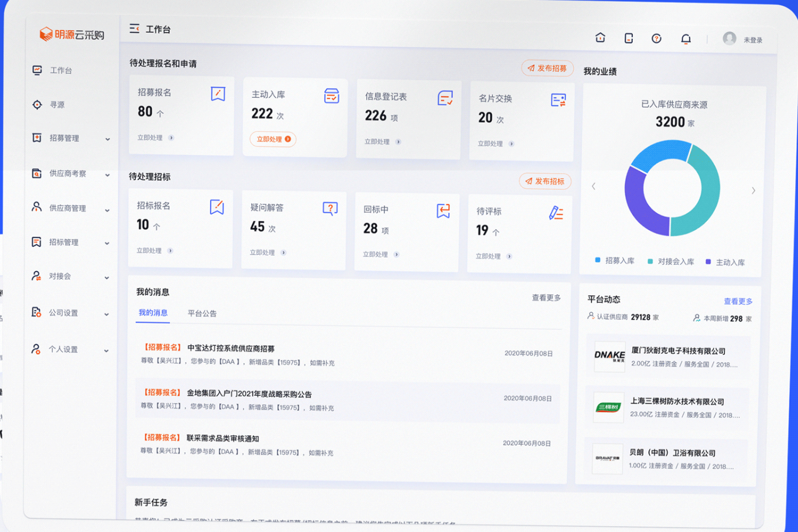This screenshot has height=532, width=798.
Task: Open the document icon in top bar
Action: coord(628,38)
